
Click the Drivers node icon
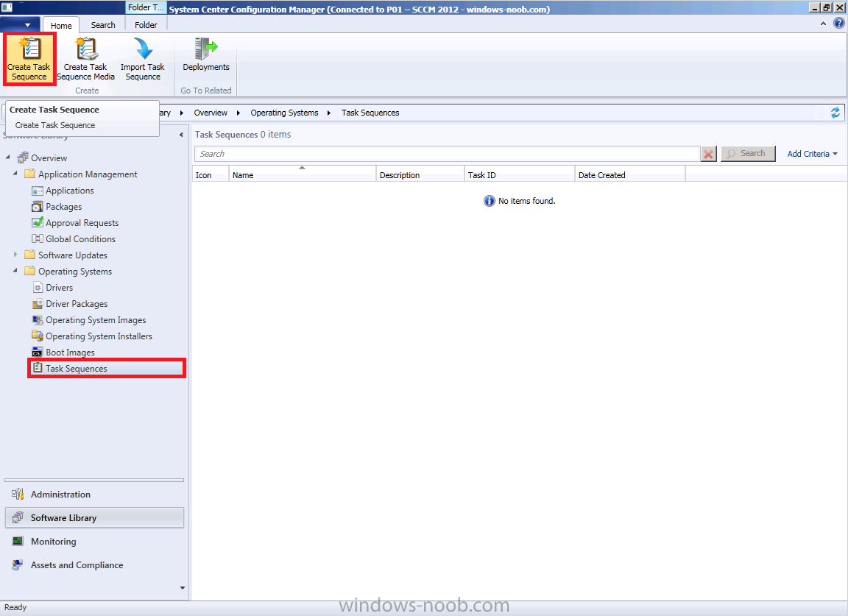click(x=38, y=287)
